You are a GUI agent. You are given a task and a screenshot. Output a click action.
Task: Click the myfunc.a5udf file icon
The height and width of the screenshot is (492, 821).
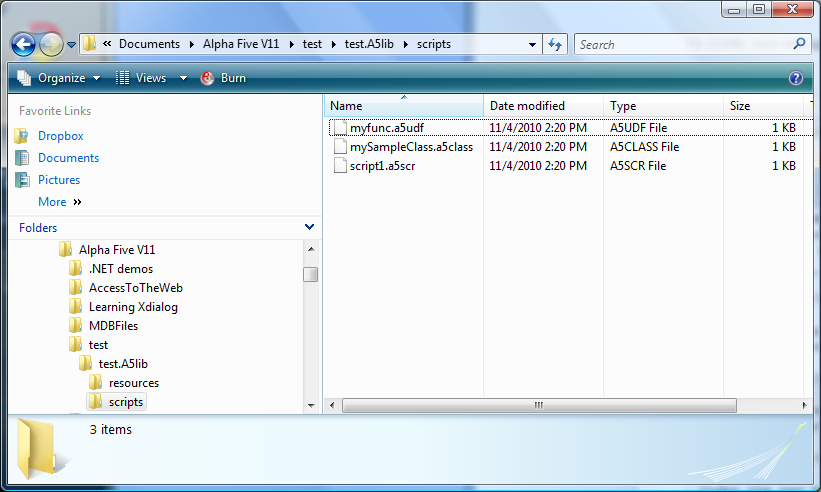coord(340,128)
